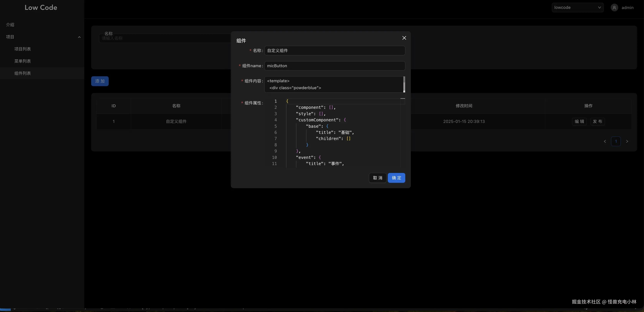Open the lowcode project dropdown
Viewport: 644px width, 312px height.
click(x=577, y=8)
